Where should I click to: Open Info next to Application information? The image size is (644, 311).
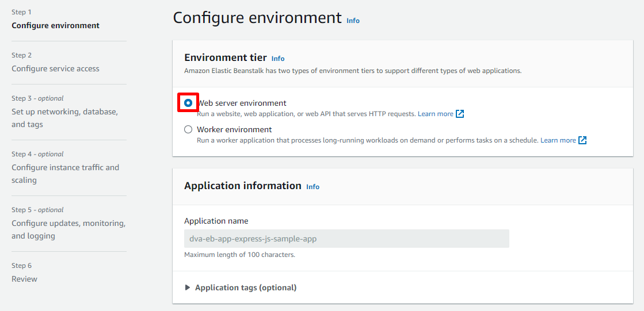[x=313, y=187]
